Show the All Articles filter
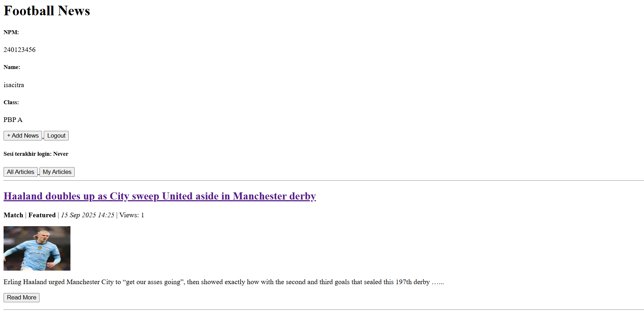This screenshot has height=314, width=644. pos(21,172)
